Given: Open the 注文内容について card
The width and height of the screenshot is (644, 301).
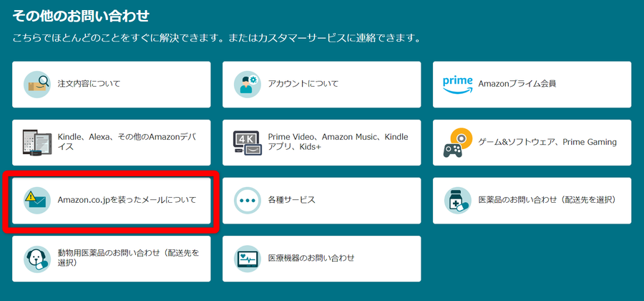Looking at the screenshot, I should coord(112,85).
